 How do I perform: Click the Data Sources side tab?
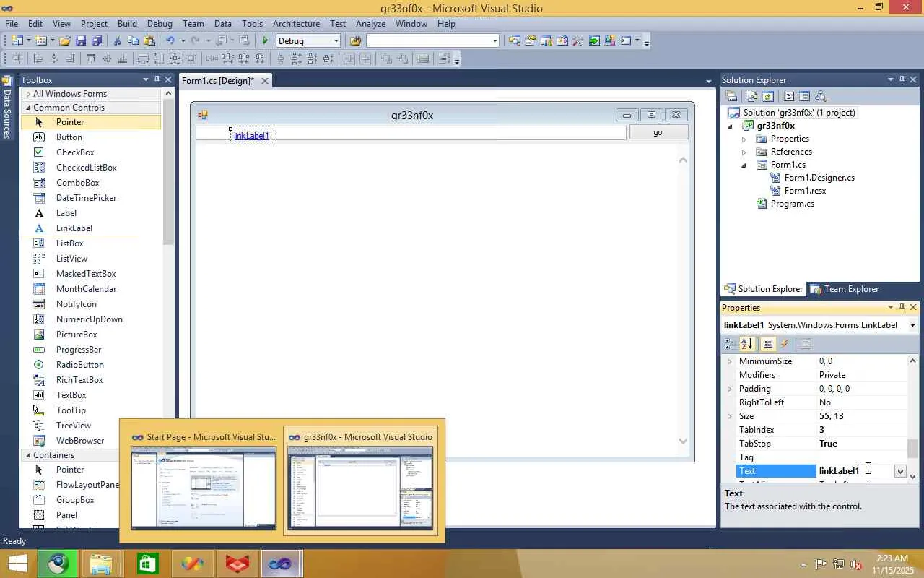[x=7, y=108]
